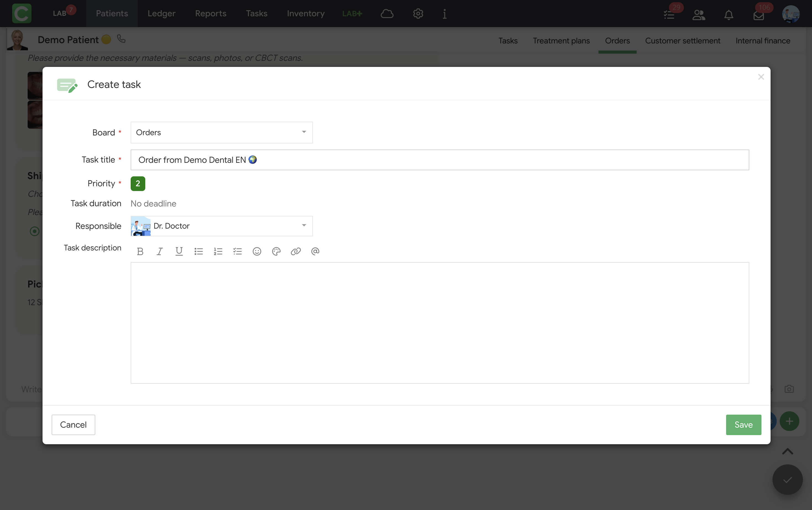Click the Demo Patient name
812x510 pixels.
68,40
